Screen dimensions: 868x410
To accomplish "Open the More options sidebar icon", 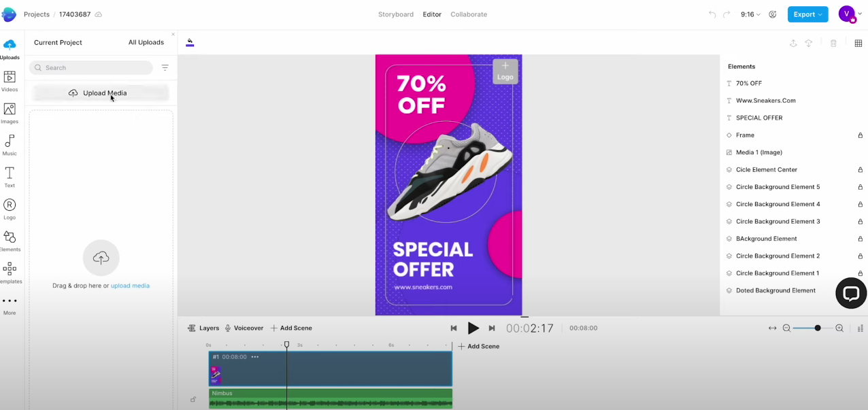I will pyautogui.click(x=10, y=305).
